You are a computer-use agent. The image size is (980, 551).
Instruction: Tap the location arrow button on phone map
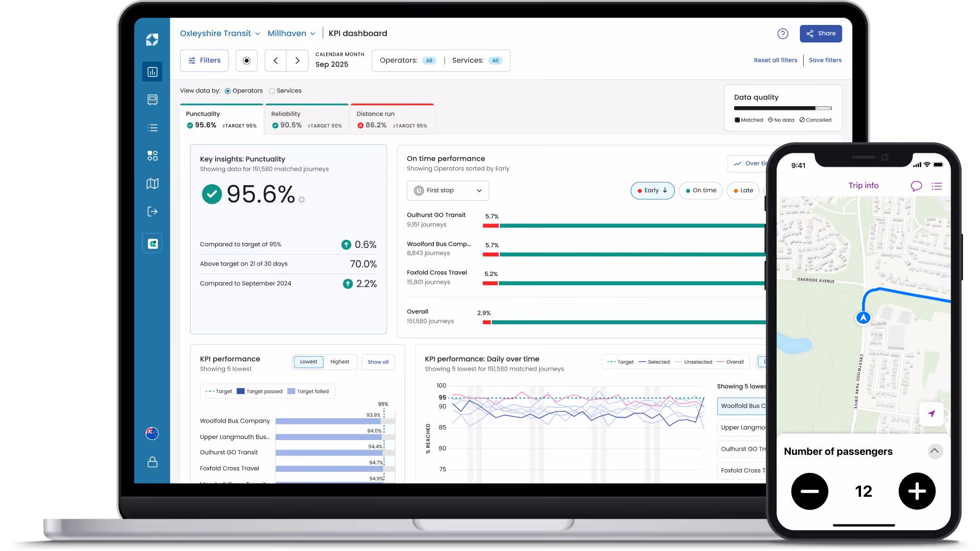(x=932, y=414)
